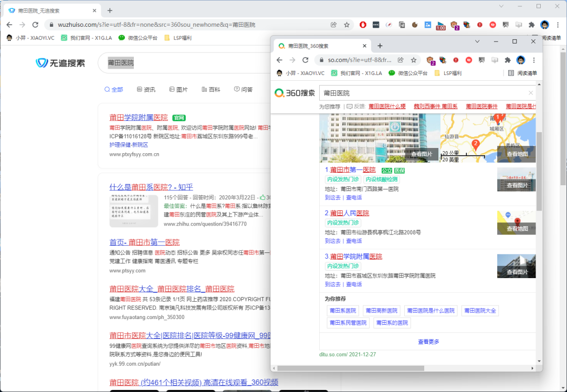Click 到这去 for 莆田学院附属医院
The width and height of the screenshot is (567, 392).
[333, 284]
